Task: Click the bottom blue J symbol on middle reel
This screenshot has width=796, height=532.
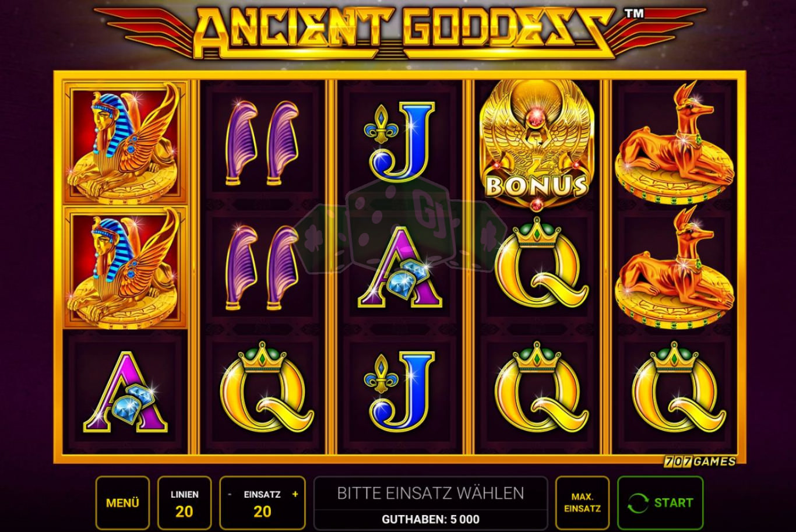Action: click(400, 392)
